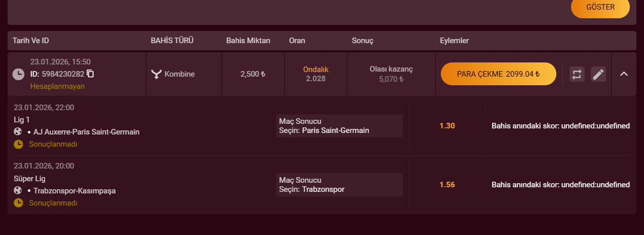Screen dimensions: 644x235
Task: Click the clock icon beside bet date
Action: pyautogui.click(x=18, y=74)
